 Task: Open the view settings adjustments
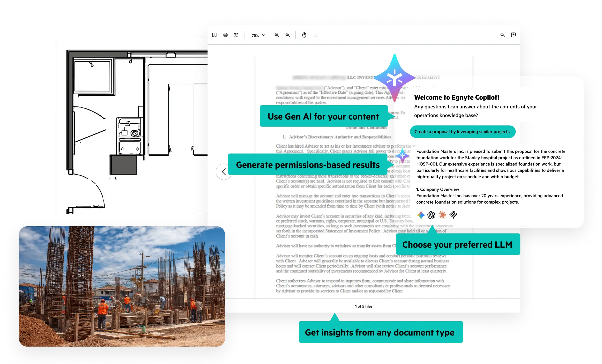tap(236, 35)
